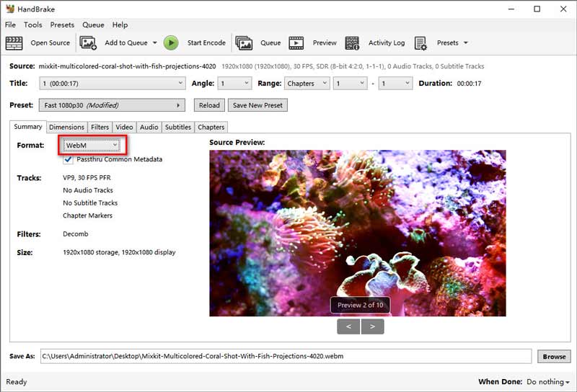Click 'Chapter Markers' text
The image size is (577, 392).
tap(87, 215)
